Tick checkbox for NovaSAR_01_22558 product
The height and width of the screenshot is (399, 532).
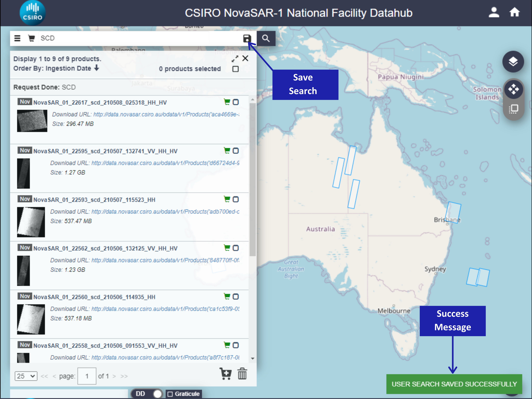[x=236, y=345]
